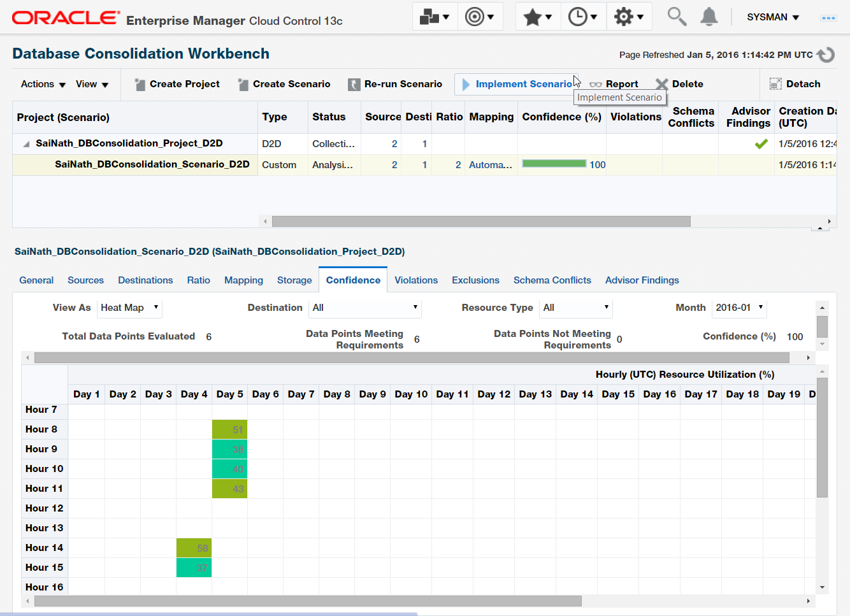Open the Actions menu

pyautogui.click(x=43, y=84)
